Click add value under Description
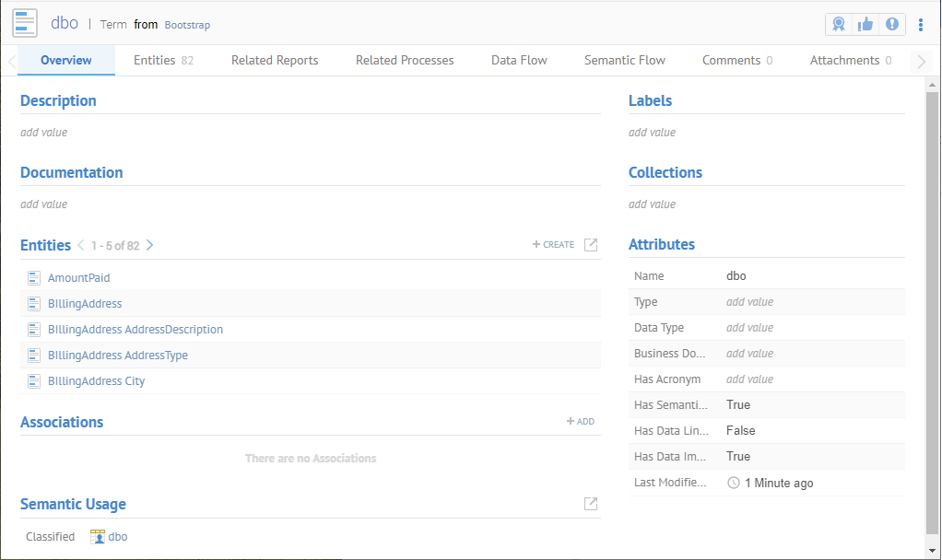 click(x=44, y=133)
